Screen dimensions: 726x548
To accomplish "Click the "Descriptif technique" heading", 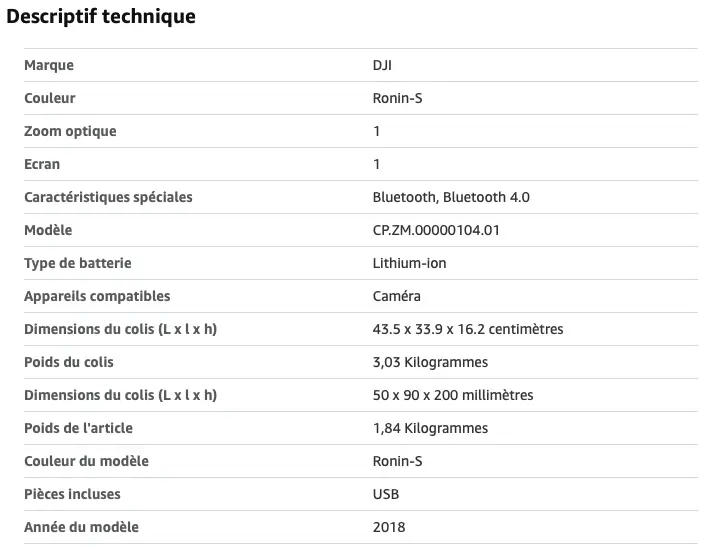I will (101, 17).
